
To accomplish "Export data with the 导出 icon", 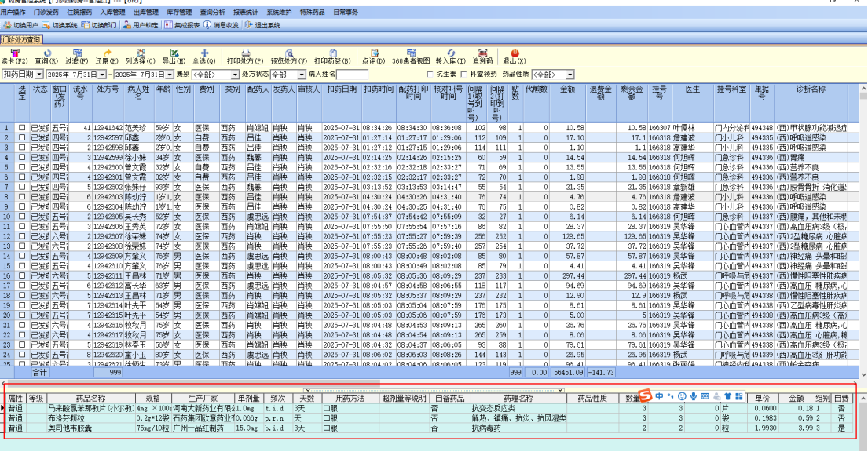I will pyautogui.click(x=174, y=53).
